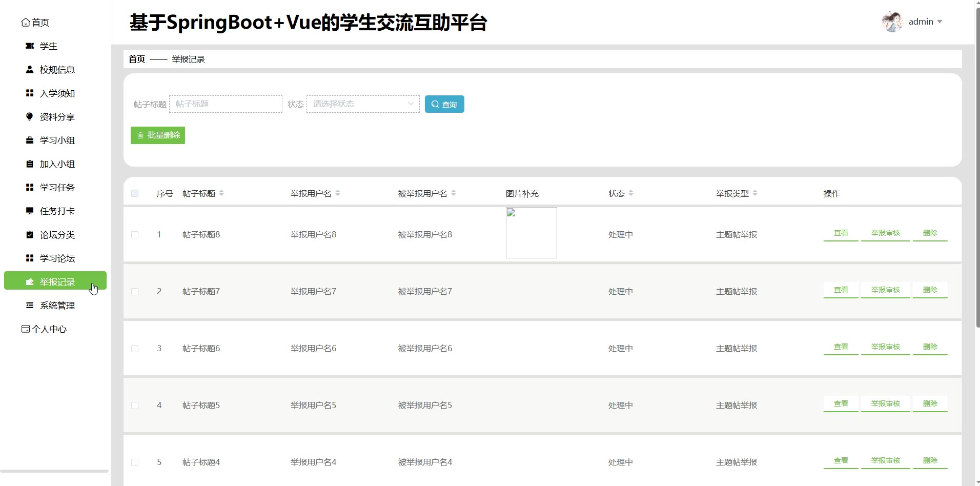
Task: Click the 被举报用户名7 cell
Action: (425, 292)
